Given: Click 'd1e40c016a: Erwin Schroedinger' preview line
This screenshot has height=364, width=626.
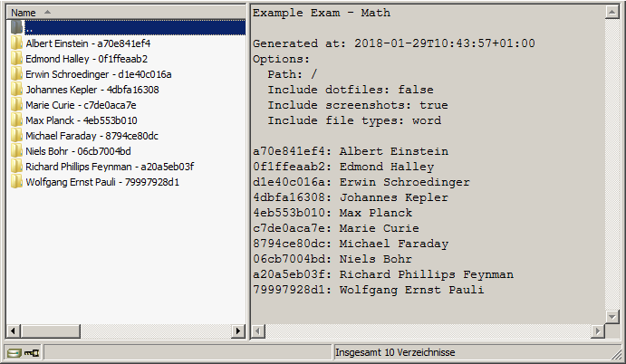Looking at the screenshot, I should tap(361, 182).
